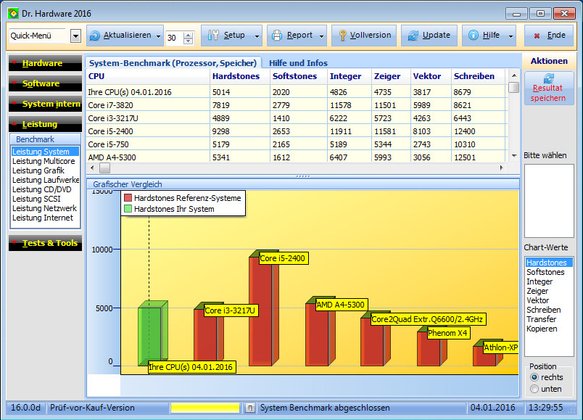Click the green Hardstones Ihr System legend swatch
The width and height of the screenshot is (583, 420).
(x=128, y=209)
